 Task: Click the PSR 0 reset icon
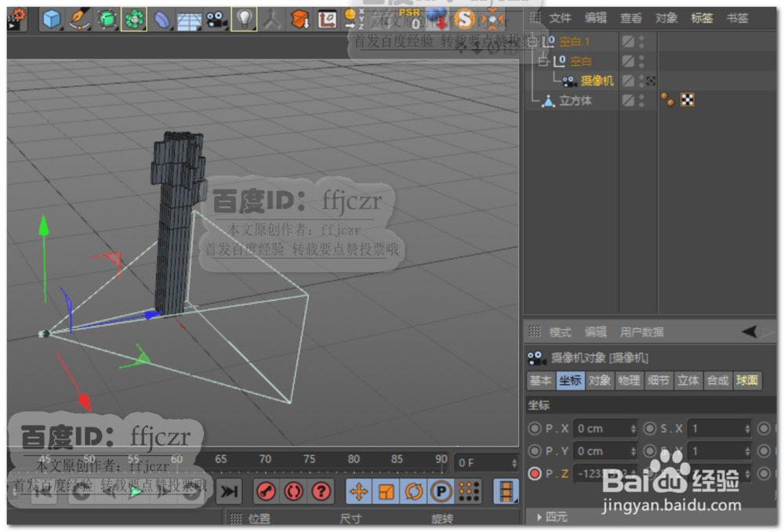tap(410, 19)
